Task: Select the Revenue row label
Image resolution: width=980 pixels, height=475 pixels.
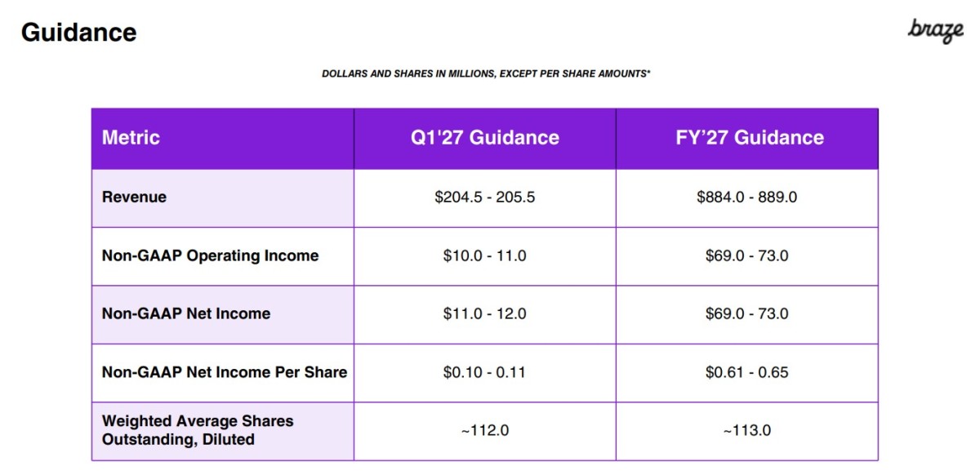Action: click(134, 197)
